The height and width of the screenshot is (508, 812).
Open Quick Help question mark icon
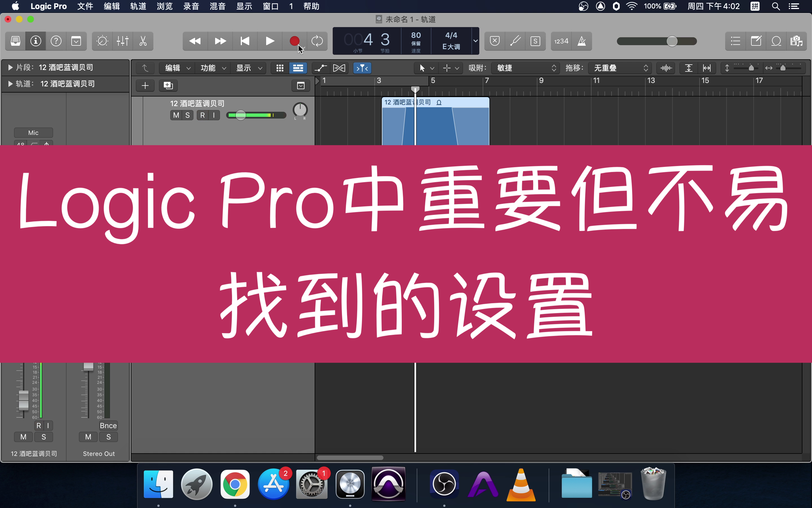56,41
